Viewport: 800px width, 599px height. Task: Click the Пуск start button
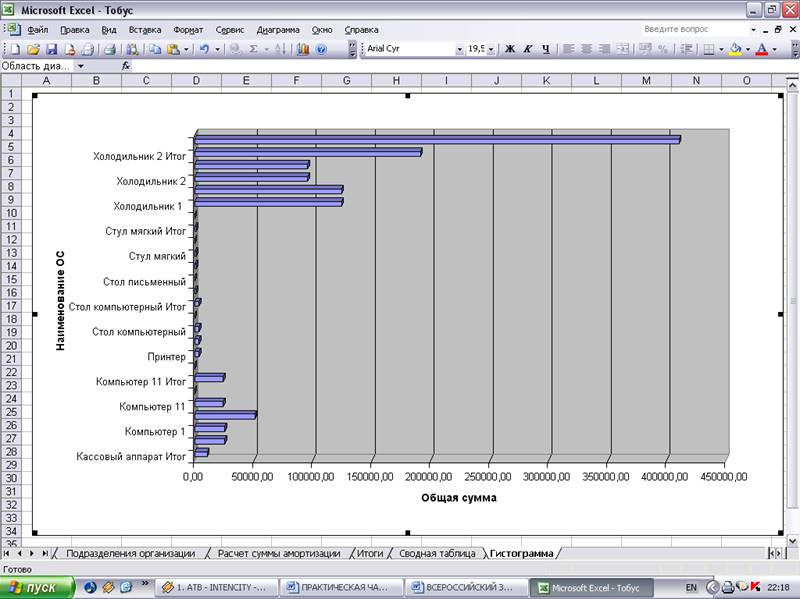[x=35, y=587]
